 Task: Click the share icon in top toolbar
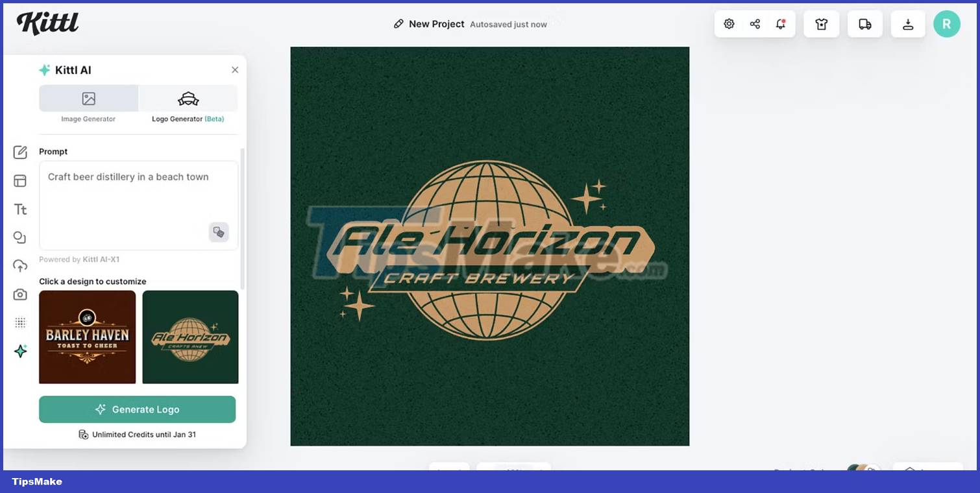point(755,24)
